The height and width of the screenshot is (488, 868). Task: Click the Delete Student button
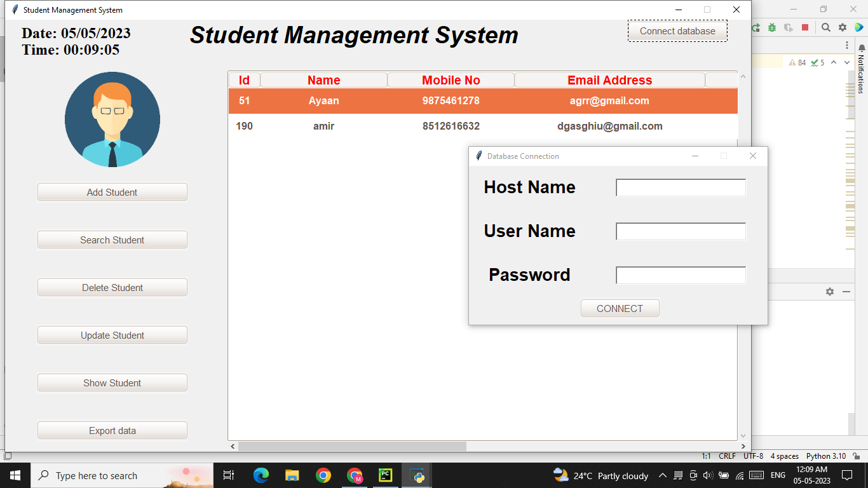click(x=112, y=287)
